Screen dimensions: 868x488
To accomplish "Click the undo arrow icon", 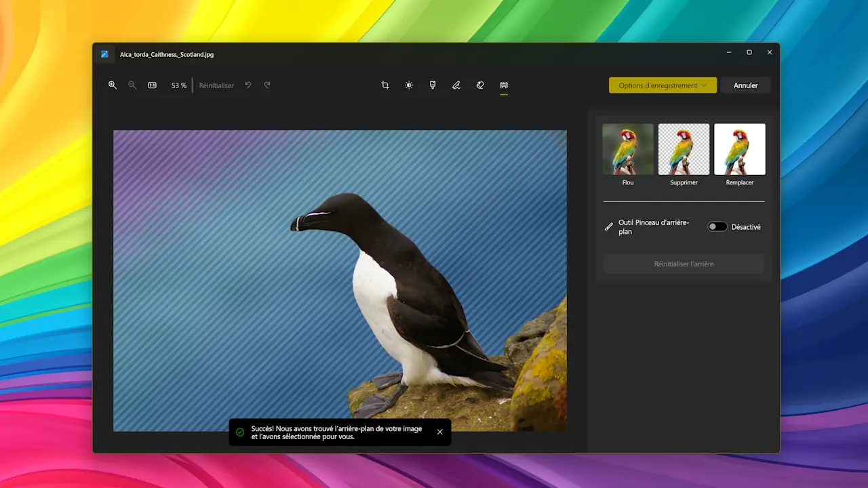I will point(248,85).
